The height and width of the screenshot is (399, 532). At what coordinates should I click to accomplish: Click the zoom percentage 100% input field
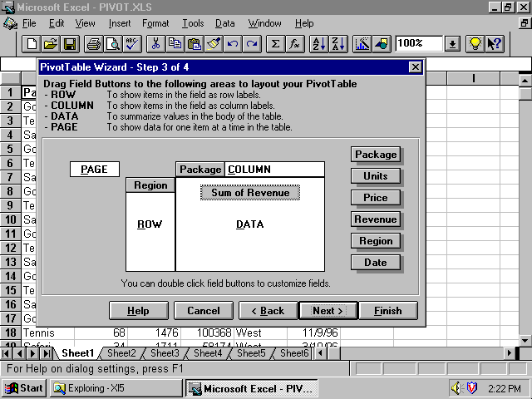click(419, 44)
